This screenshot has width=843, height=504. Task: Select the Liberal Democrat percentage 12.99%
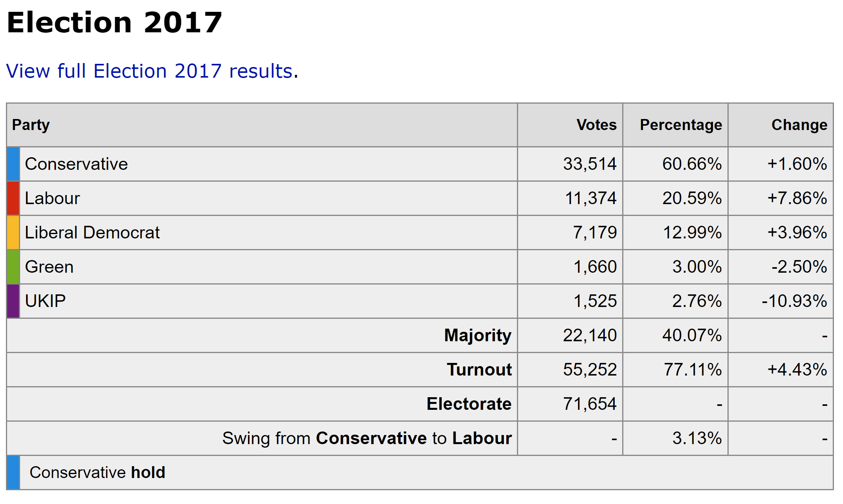point(692,232)
